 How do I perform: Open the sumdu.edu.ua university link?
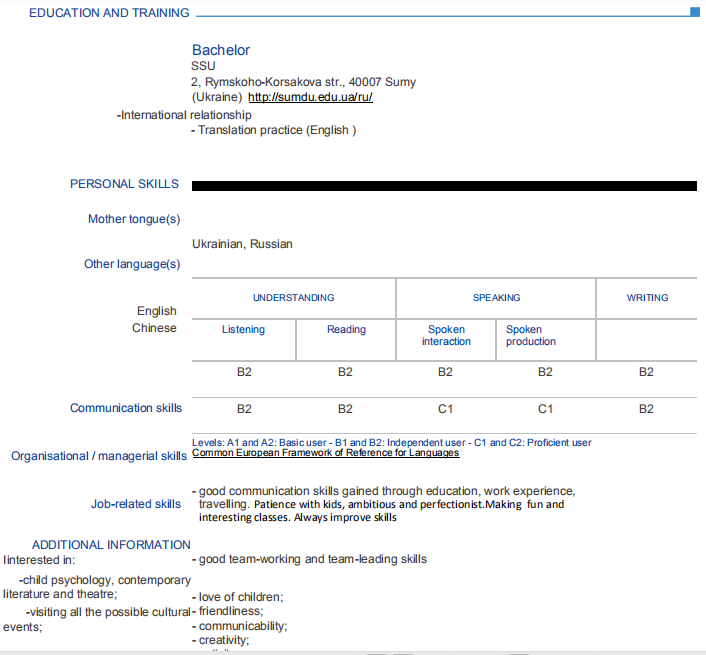[310, 98]
